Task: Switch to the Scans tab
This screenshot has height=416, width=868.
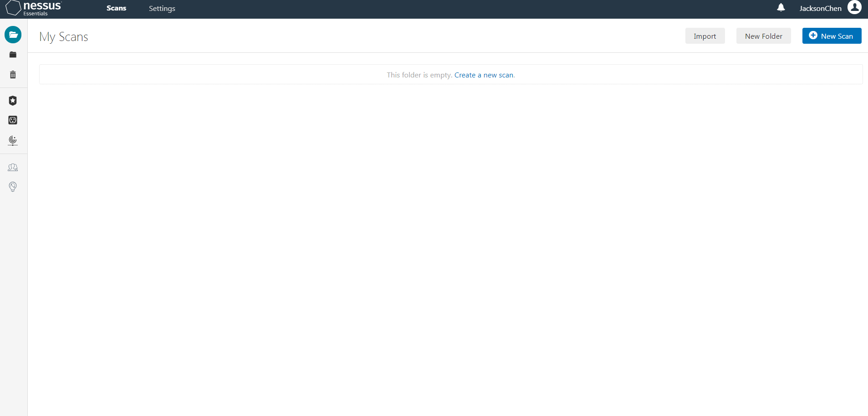Action: pyautogui.click(x=116, y=8)
